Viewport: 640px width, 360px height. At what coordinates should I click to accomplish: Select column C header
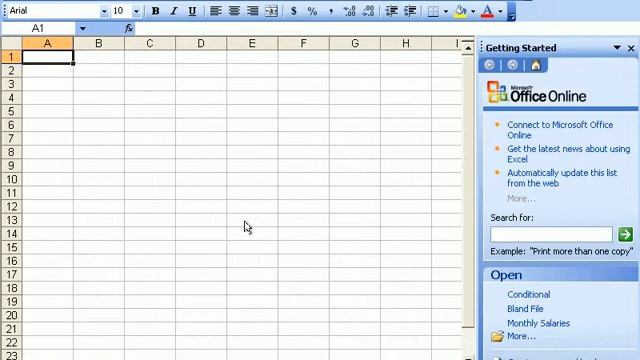(x=150, y=43)
